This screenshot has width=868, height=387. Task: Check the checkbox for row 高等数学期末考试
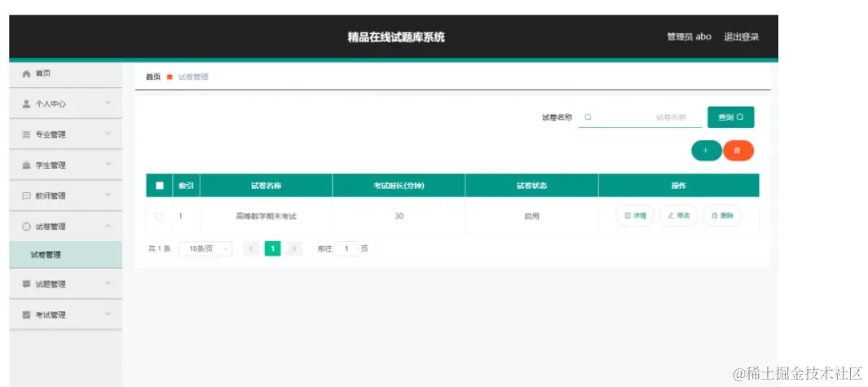(160, 217)
